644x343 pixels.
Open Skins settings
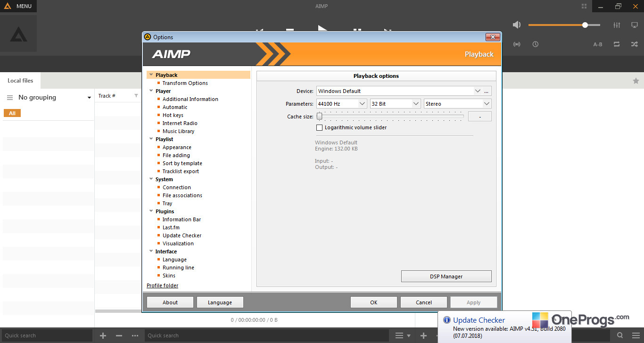pos(169,276)
